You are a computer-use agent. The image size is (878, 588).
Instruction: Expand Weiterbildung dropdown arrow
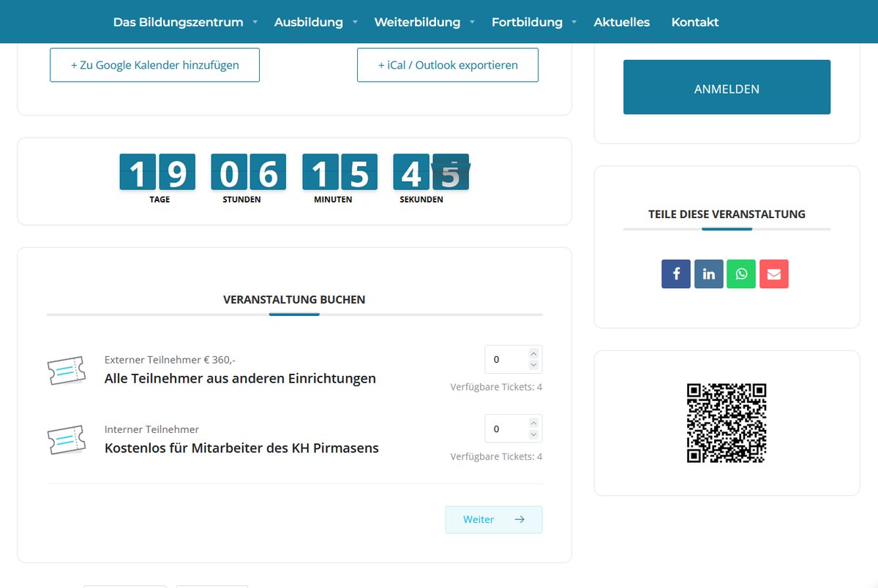(472, 22)
